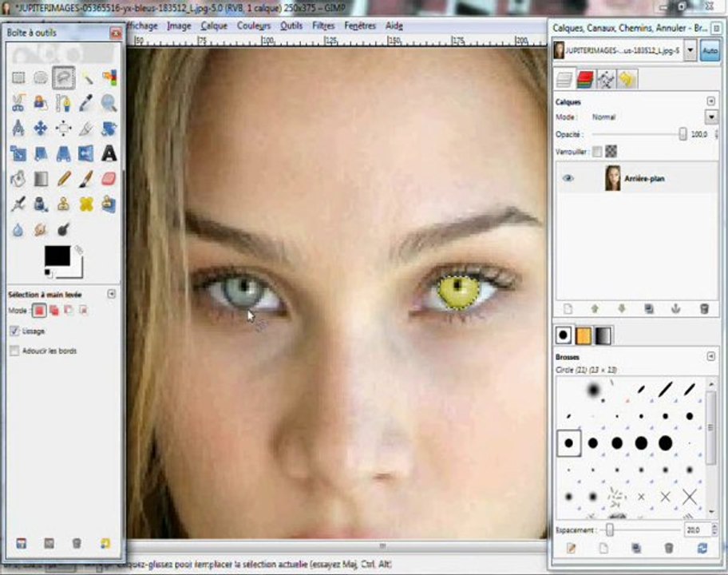Open the Aide menu
The width and height of the screenshot is (728, 575).
[394, 26]
